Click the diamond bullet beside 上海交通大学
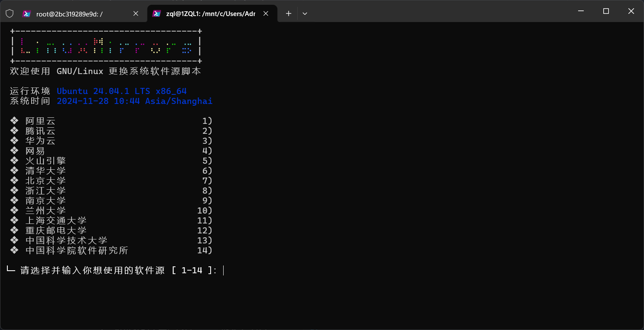 coord(15,220)
